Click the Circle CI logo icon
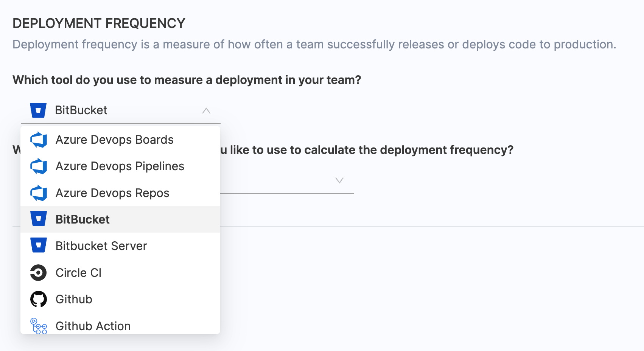Screen dimensions: 644x351 coord(39,273)
